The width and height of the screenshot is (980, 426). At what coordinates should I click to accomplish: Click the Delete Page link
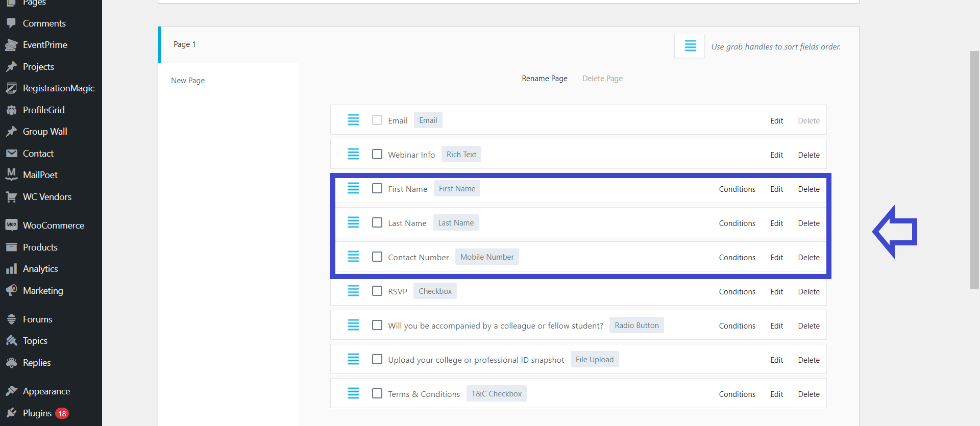tap(602, 79)
